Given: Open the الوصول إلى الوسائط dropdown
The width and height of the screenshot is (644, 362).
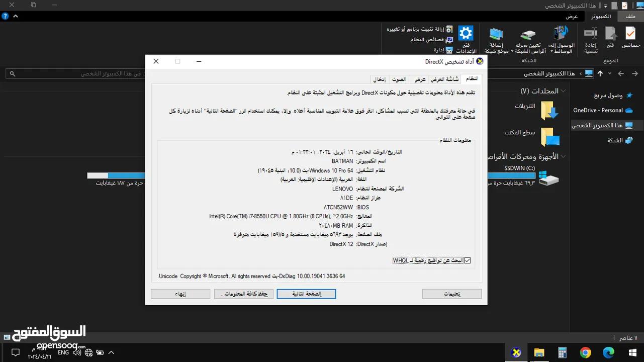Looking at the screenshot, I should click(x=562, y=40).
